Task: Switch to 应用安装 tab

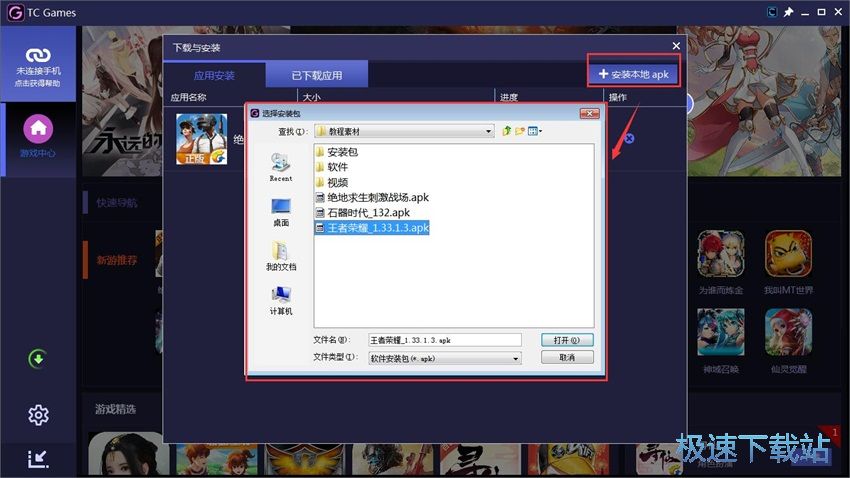Action: pos(214,75)
